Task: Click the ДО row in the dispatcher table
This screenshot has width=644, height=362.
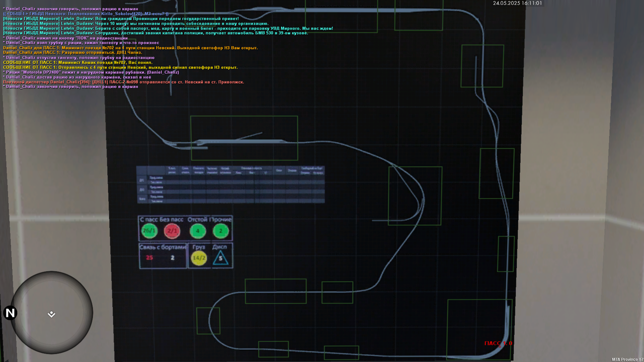Action: point(230,190)
